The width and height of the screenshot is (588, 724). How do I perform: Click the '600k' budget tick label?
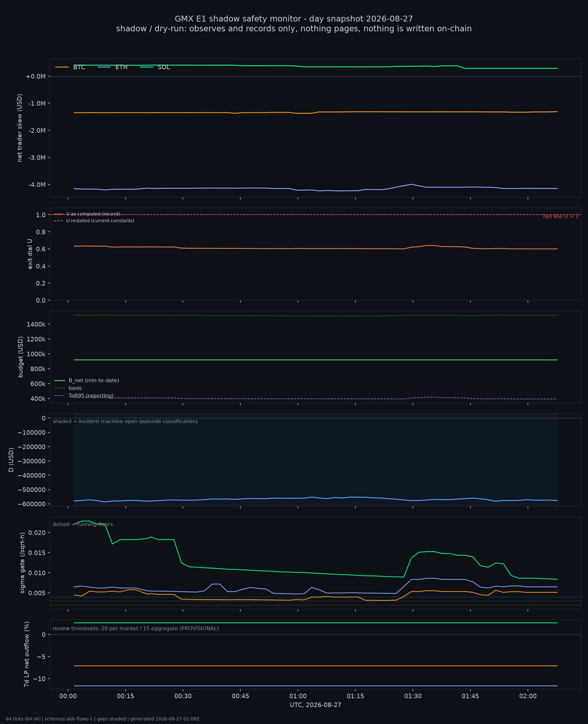(x=37, y=384)
